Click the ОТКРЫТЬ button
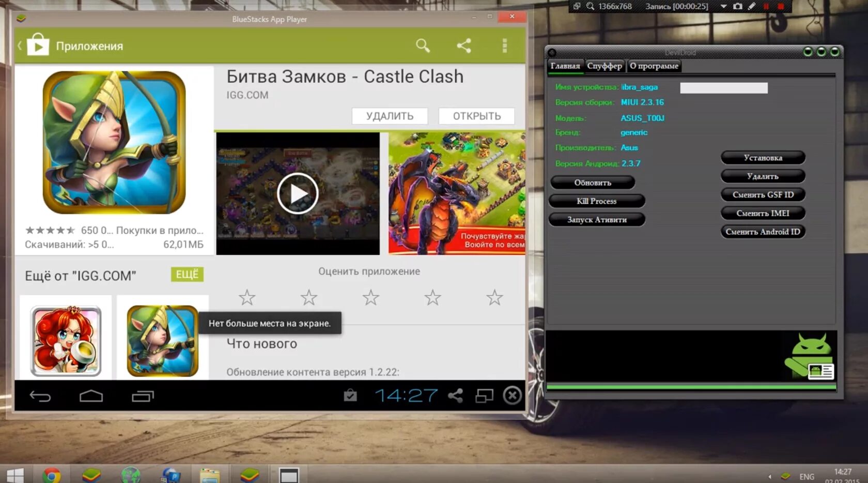 (476, 116)
